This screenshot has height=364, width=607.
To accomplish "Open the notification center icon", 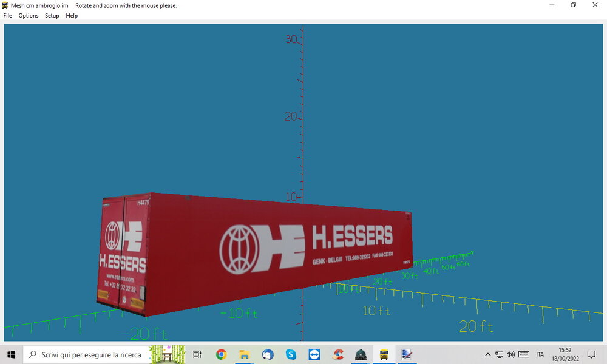I will [591, 354].
